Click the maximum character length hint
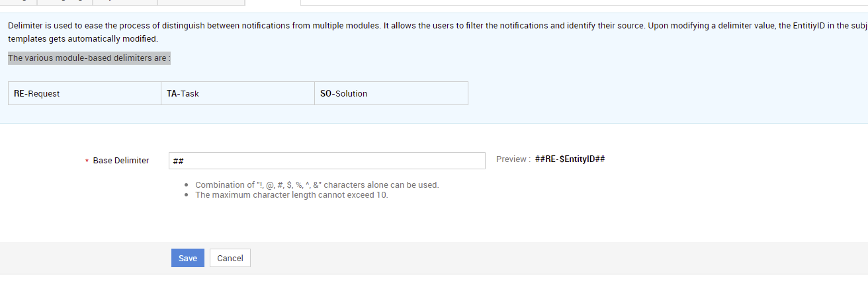The width and height of the screenshot is (868, 285). click(x=292, y=195)
